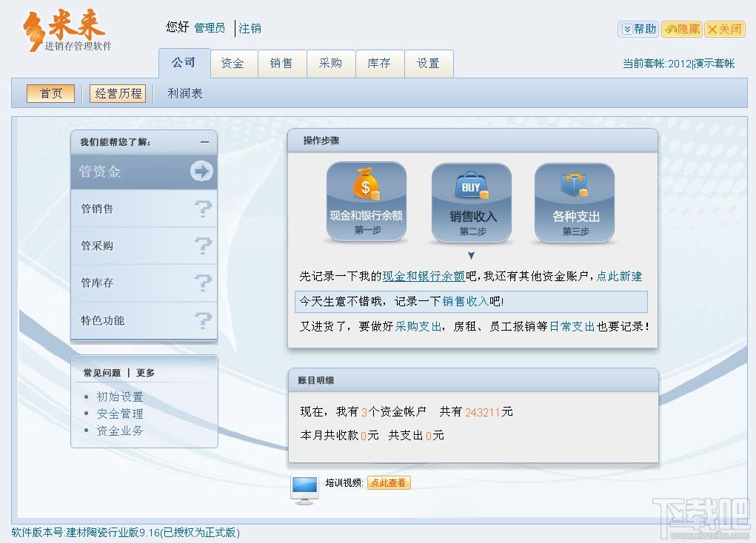Hide the header using 隐藏 button

(x=681, y=29)
